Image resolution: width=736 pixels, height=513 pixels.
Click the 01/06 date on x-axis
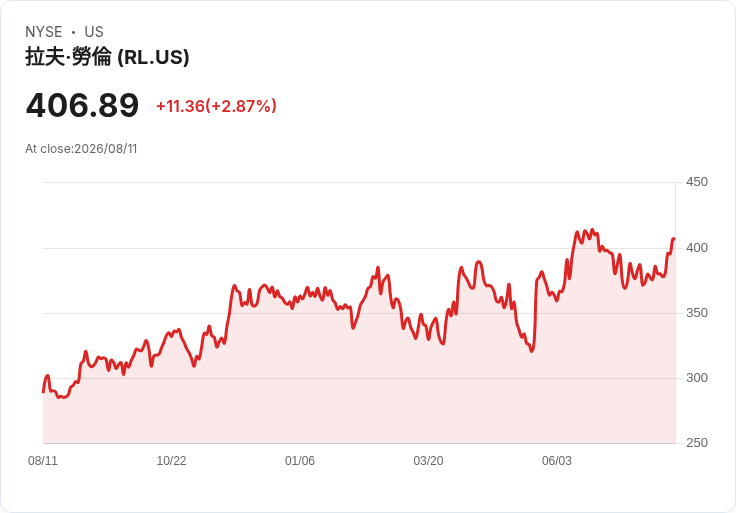[x=300, y=461]
